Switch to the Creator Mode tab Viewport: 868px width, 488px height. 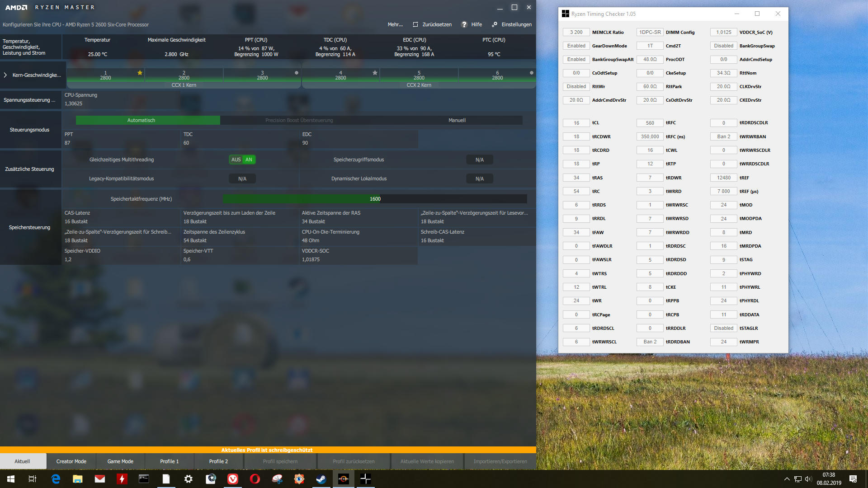click(71, 461)
